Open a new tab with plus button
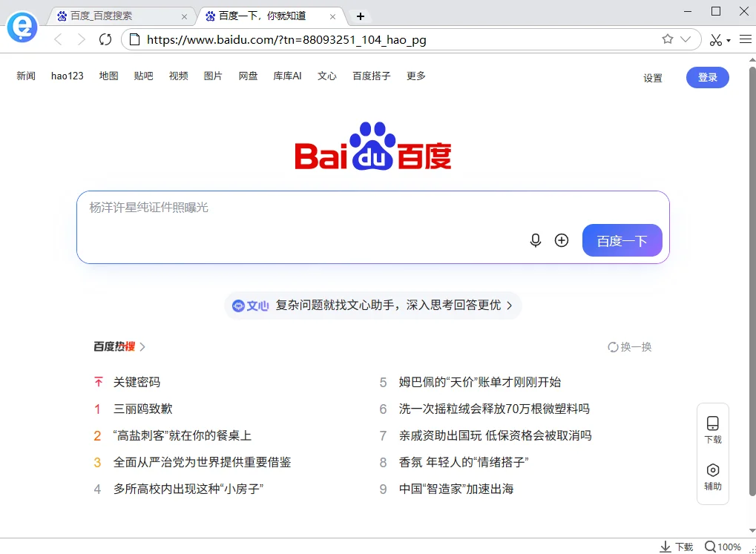 [x=360, y=16]
